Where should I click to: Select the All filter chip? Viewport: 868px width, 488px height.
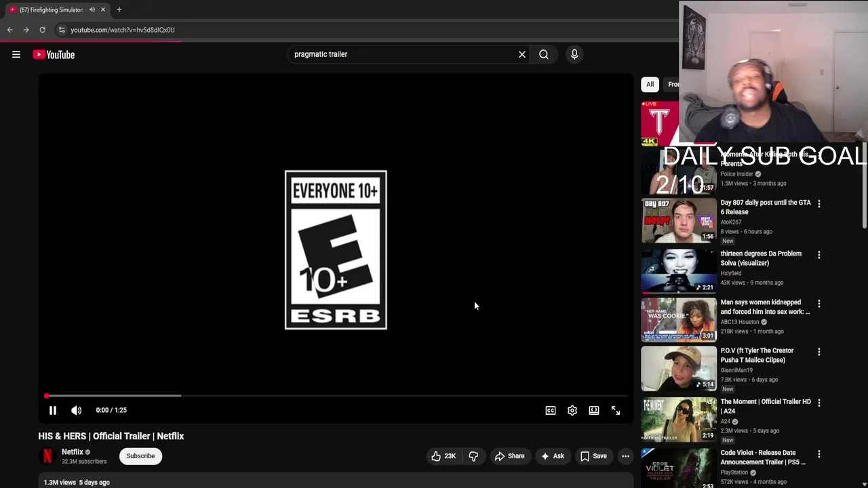(x=650, y=84)
